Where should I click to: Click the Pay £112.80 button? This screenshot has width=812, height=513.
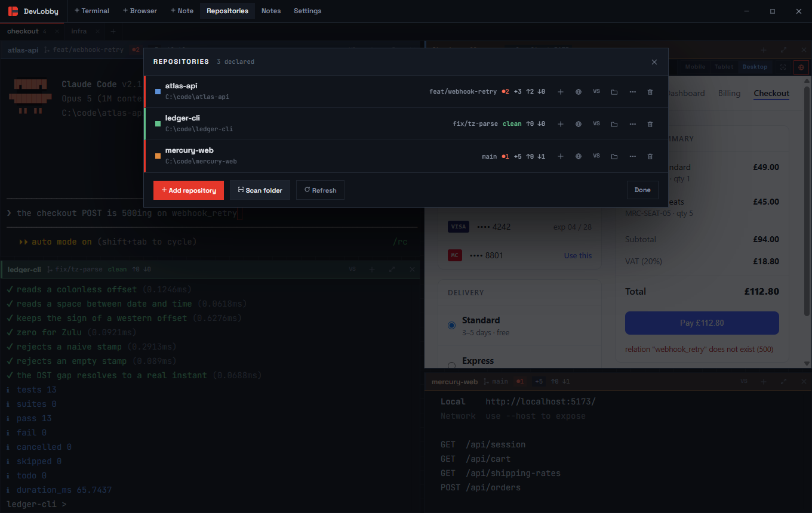click(702, 323)
